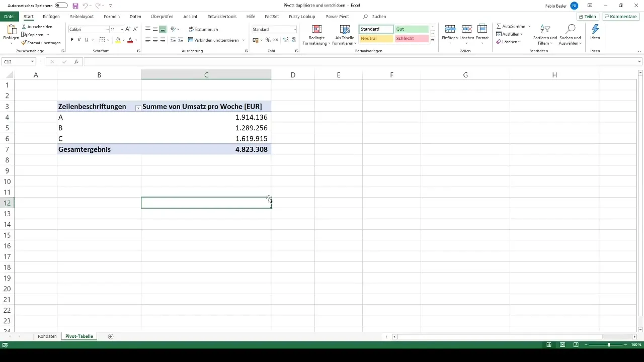Screen dimensions: 644x362
Task: Open the Calibri font name dropdown
Action: (107, 29)
